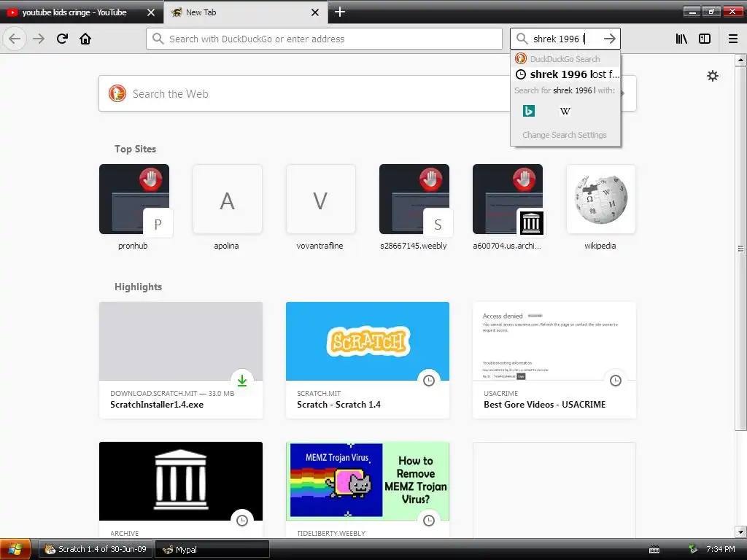Open Best Gore Videos - USACRIME card
Viewport: 747px width, 560px height.
click(554, 360)
